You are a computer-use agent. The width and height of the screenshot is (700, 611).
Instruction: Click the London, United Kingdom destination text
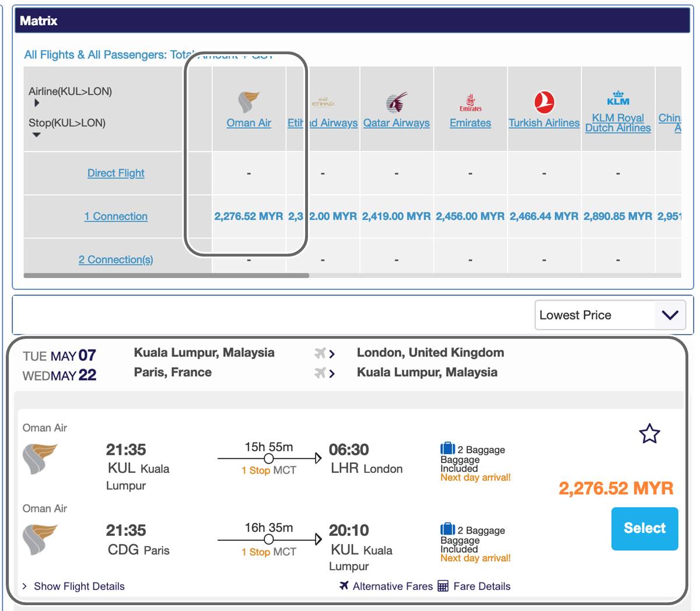430,352
